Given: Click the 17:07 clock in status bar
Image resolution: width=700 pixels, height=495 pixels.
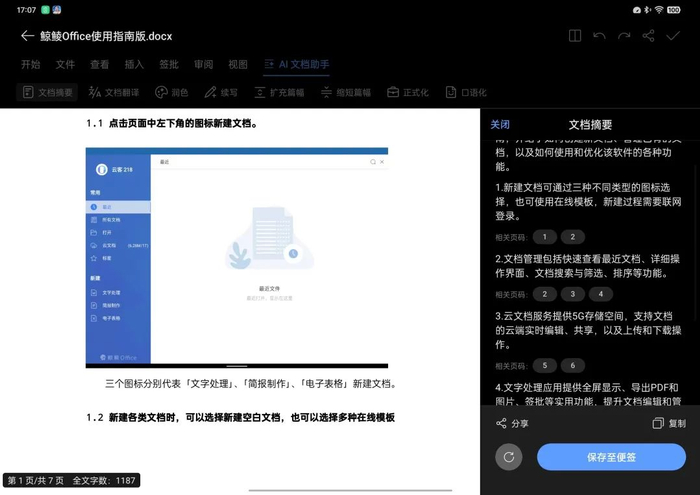Looking at the screenshot, I should (x=26, y=10).
